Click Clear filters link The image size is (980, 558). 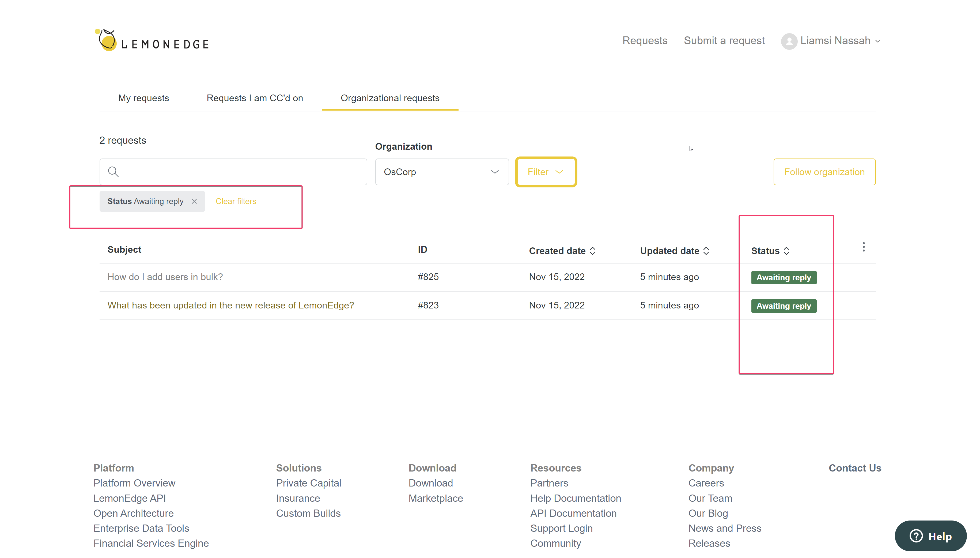tap(236, 201)
